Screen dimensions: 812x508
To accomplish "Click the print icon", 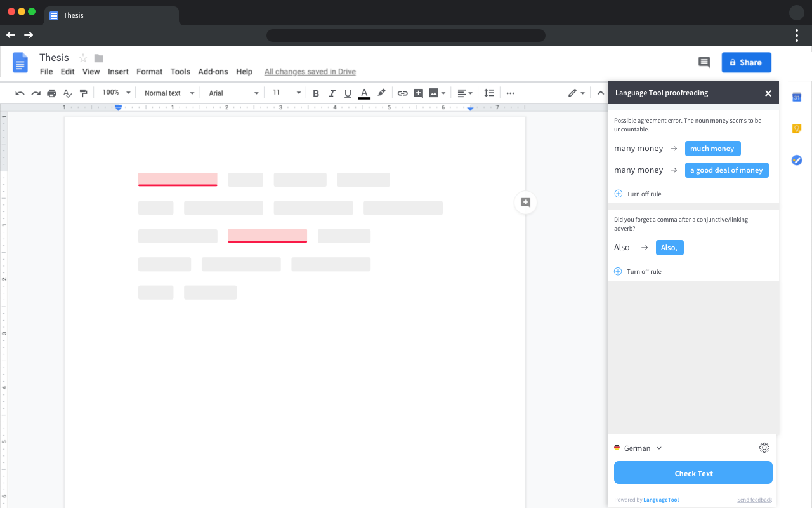I will coord(51,93).
